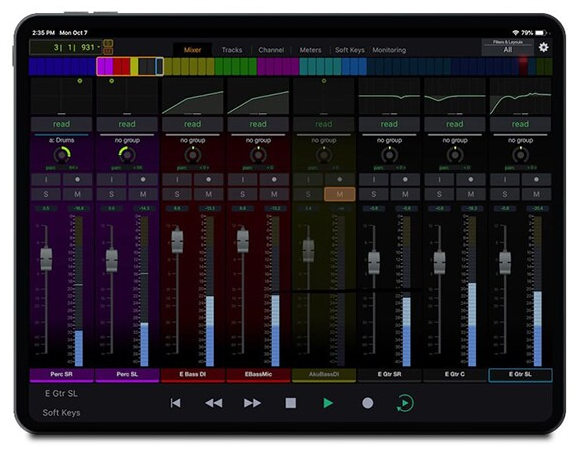
Task: Mute the E Gtr SR track
Action: (x=405, y=194)
